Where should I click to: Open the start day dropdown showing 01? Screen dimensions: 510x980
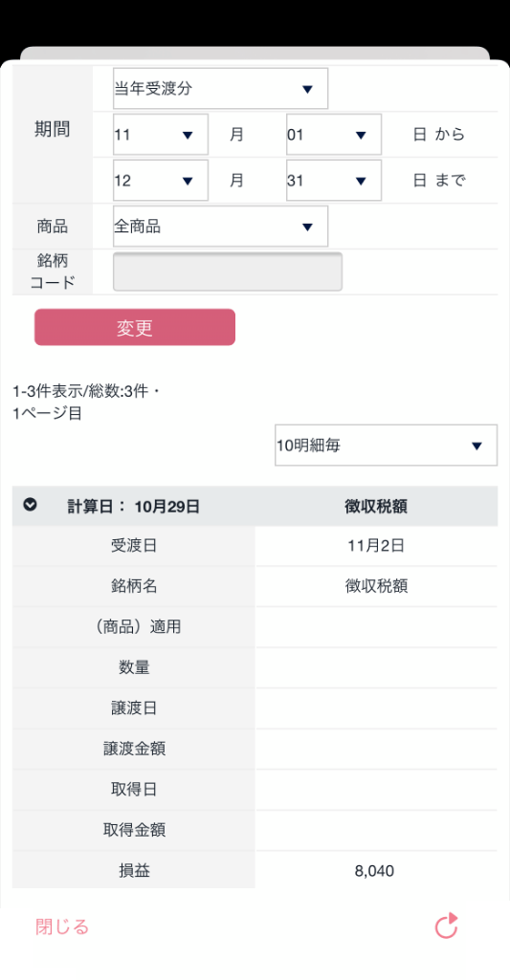pyautogui.click(x=334, y=135)
